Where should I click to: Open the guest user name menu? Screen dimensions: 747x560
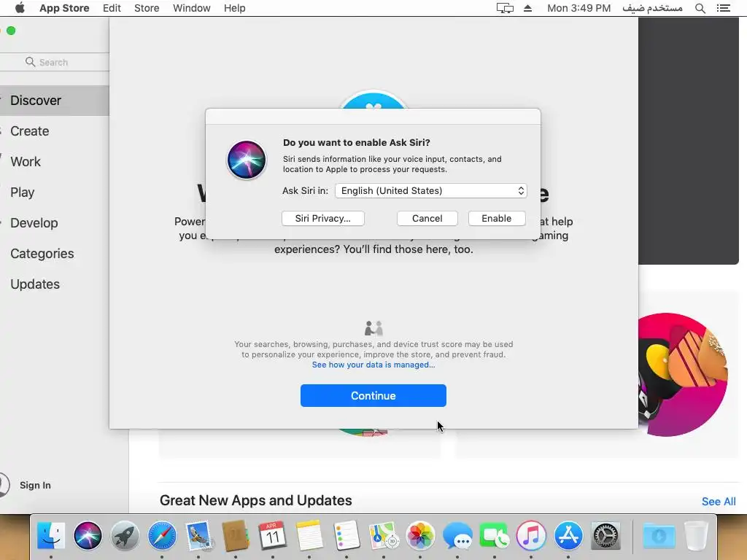652,8
